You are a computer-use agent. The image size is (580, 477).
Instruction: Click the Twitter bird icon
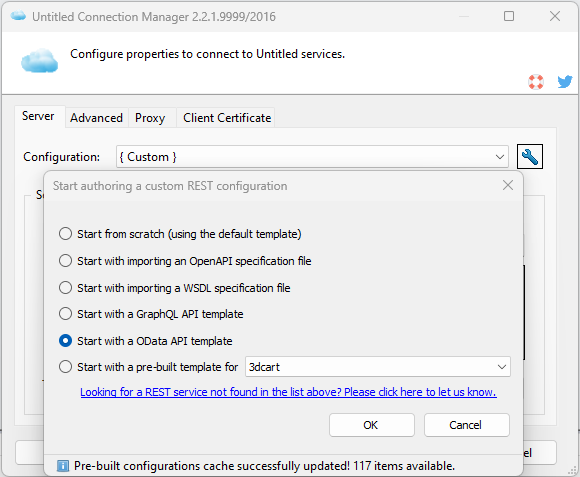coord(565,82)
